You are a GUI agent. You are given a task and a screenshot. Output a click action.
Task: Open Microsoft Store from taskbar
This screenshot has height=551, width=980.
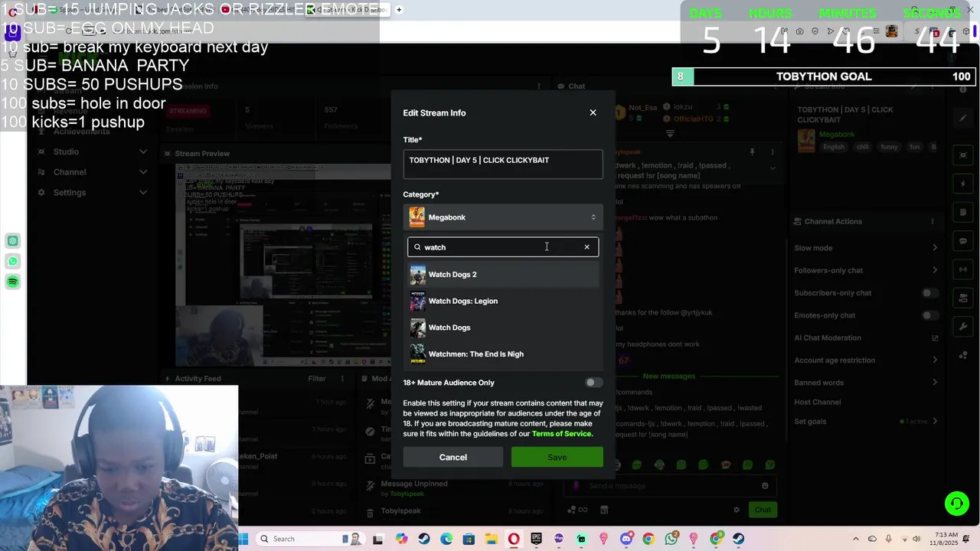(469, 539)
